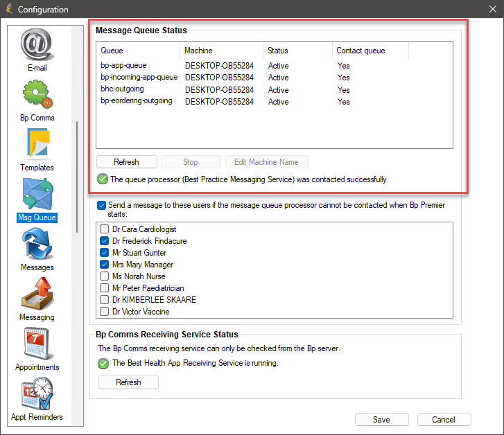The height and width of the screenshot is (435, 504).
Task: Untick the Mrs Mary Manager checkbox
Action: (104, 264)
